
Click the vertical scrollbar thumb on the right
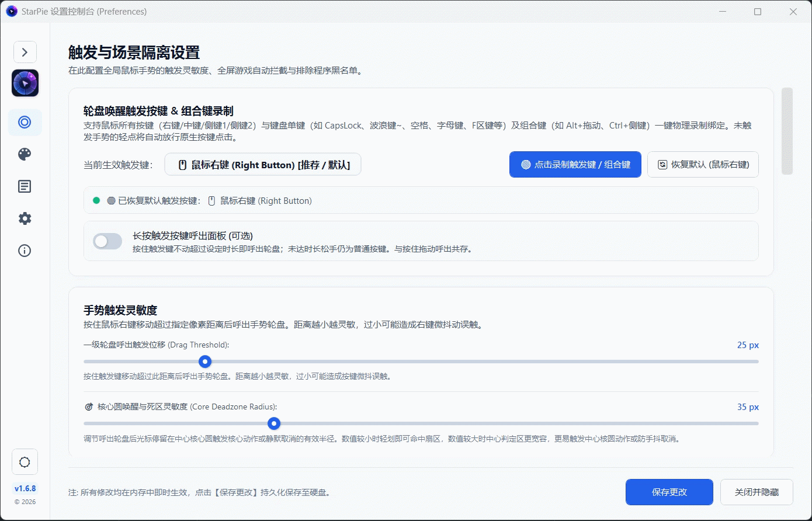tap(787, 131)
